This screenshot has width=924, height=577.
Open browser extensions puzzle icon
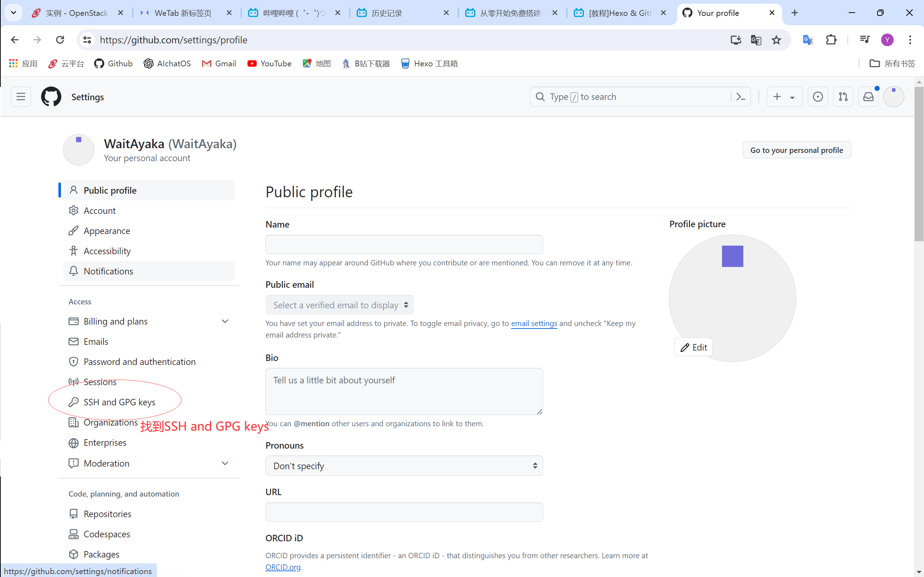tap(831, 40)
